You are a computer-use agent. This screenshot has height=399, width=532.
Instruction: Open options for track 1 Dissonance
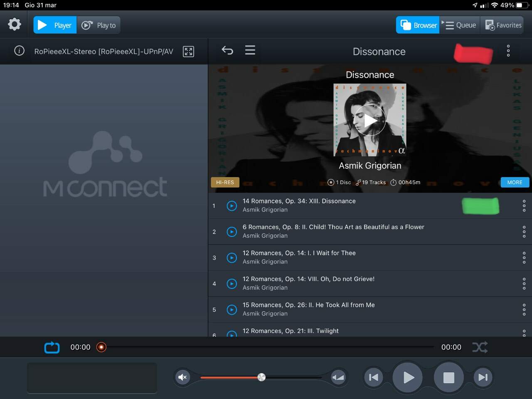(524, 206)
